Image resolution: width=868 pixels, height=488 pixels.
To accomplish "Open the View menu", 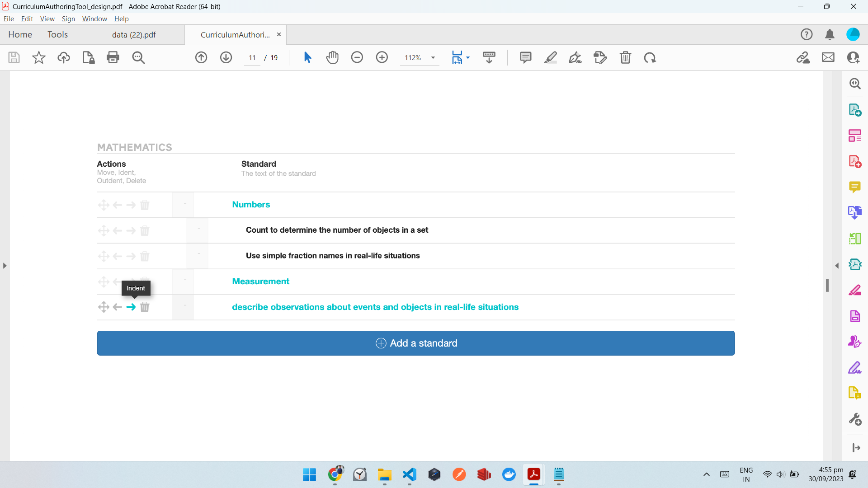I will (47, 19).
